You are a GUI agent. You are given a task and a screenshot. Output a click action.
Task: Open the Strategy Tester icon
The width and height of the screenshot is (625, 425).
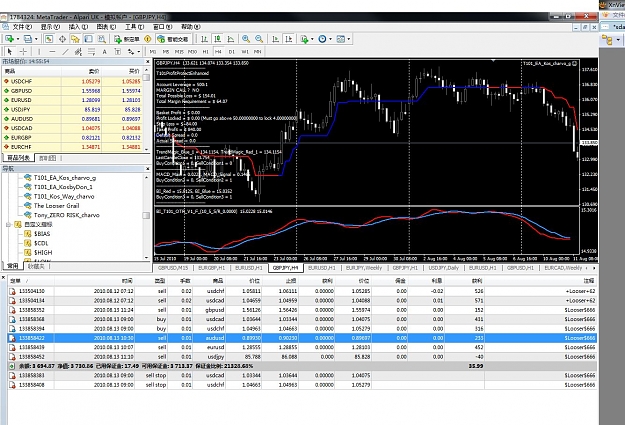point(102,39)
